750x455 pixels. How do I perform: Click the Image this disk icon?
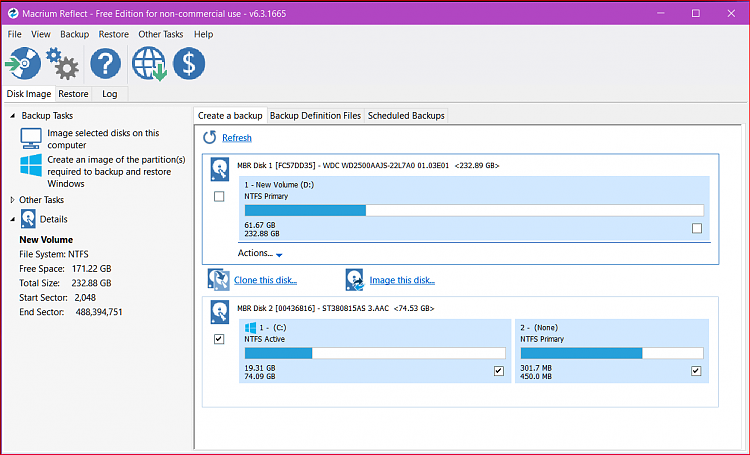coord(355,280)
